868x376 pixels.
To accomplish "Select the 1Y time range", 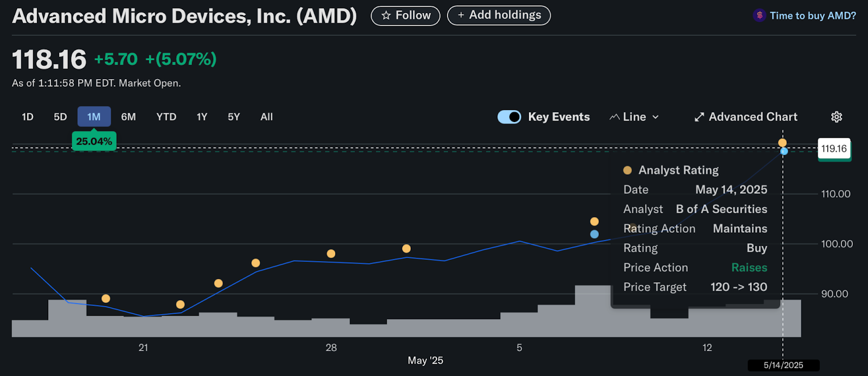I will [202, 117].
